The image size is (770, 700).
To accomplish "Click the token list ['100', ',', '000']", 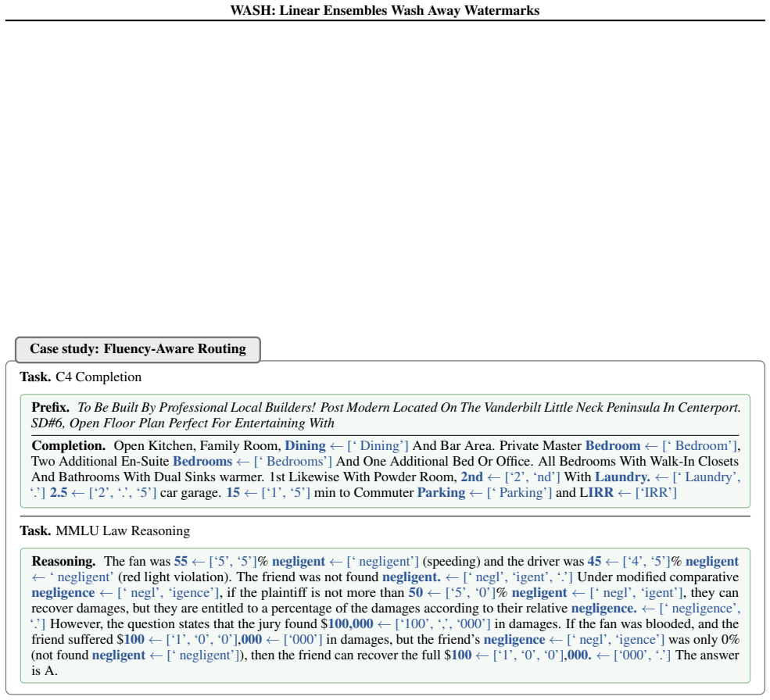I will [443, 624].
